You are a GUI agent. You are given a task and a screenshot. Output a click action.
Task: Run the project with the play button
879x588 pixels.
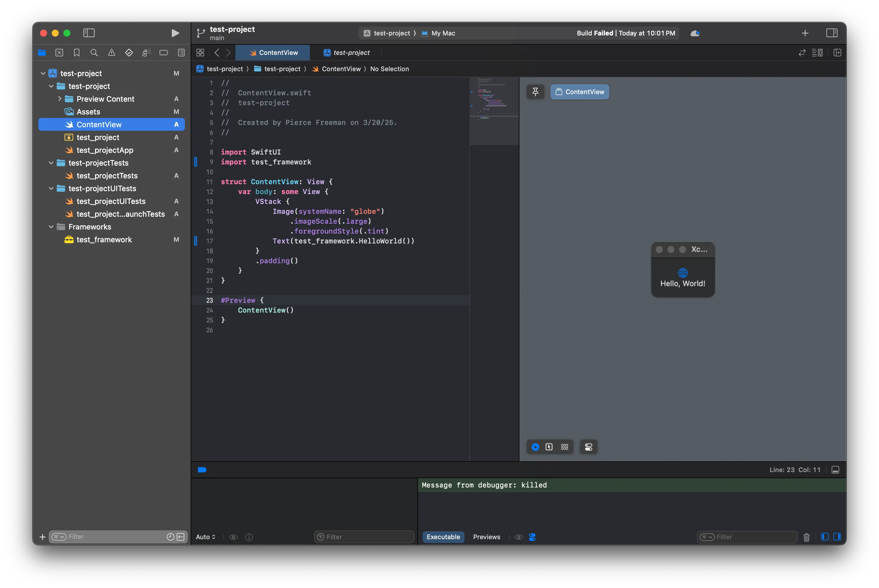pos(175,33)
